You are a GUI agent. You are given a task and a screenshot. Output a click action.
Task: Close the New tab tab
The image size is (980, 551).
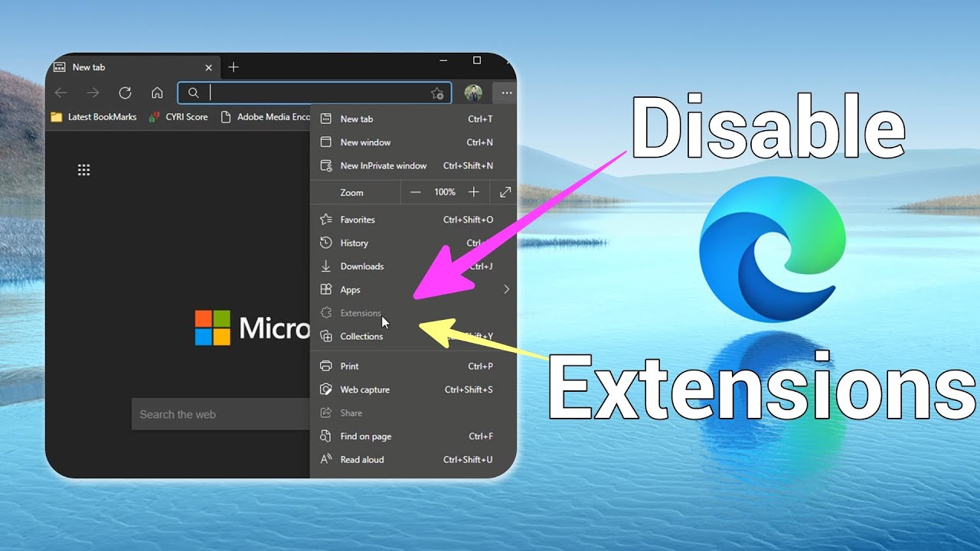pos(209,67)
